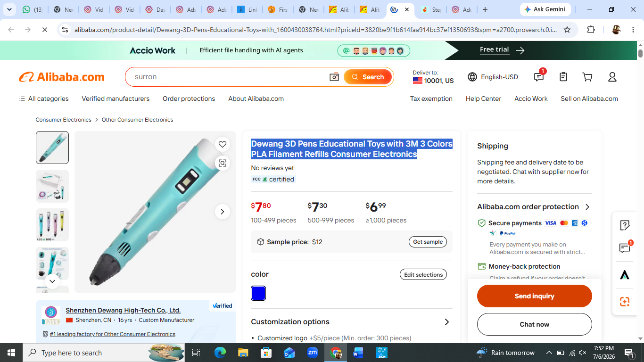Image resolution: width=644 pixels, height=362 pixels.
Task: Go to Help Center
Action: tap(483, 99)
